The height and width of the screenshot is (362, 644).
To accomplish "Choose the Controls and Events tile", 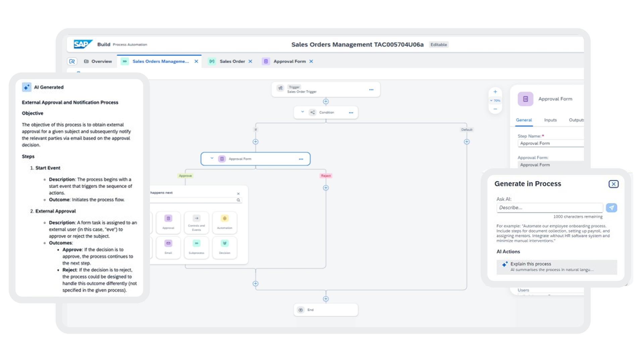I will [196, 222].
